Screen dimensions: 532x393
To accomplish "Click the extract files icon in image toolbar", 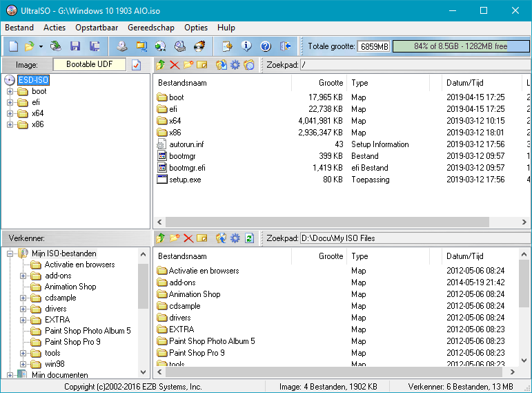I will tap(221, 65).
